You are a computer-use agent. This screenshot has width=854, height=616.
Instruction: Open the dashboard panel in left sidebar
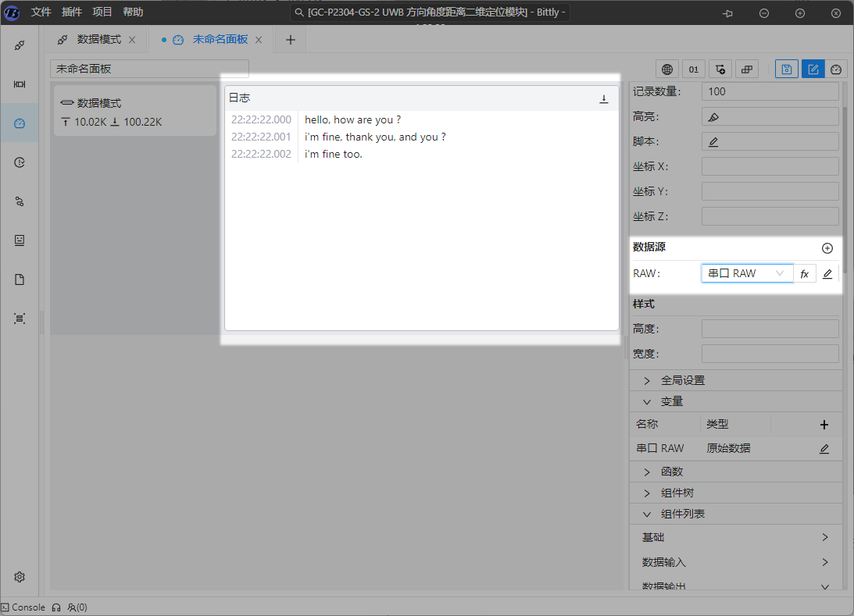point(20,123)
